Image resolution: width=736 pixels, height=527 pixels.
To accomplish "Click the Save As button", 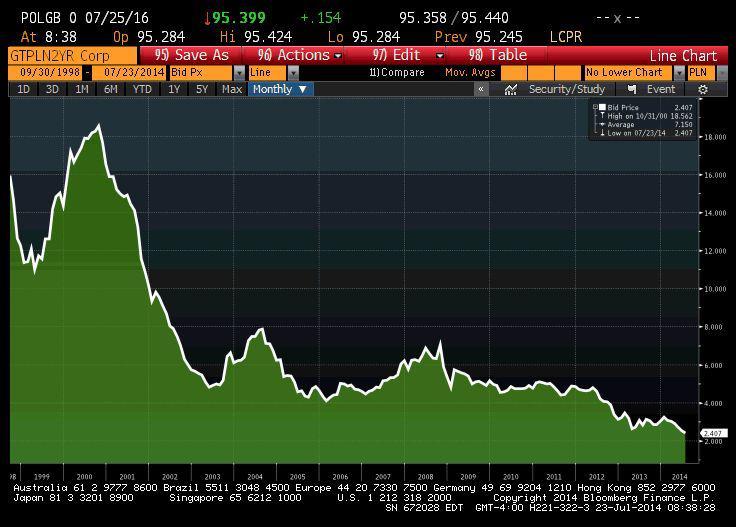I will [192, 55].
